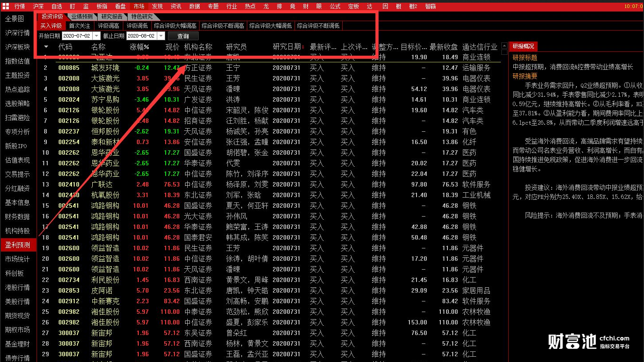Switch to the 研究报告 tab
Image resolution: width=644 pixels, height=362 pixels.
(x=112, y=17)
